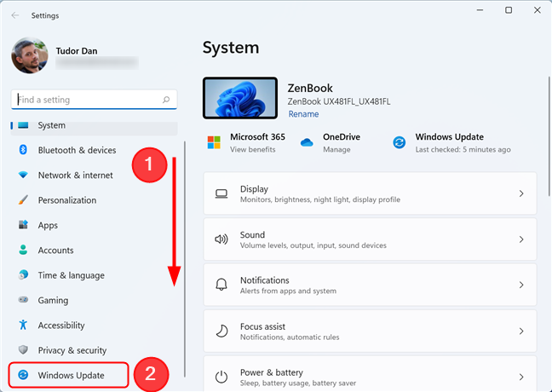Click the ZenBook UX481FL_UX481FL model text
Image resolution: width=552 pixels, height=392 pixels.
(x=339, y=101)
